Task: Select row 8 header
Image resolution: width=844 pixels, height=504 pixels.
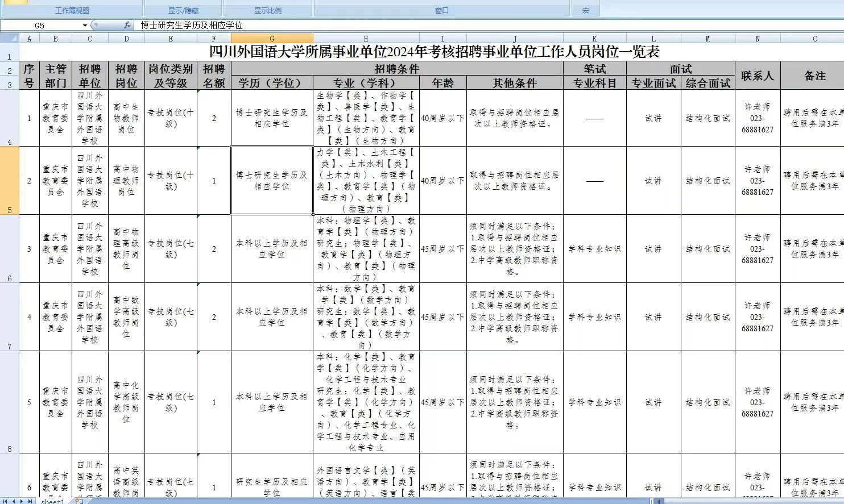Action: [10, 402]
